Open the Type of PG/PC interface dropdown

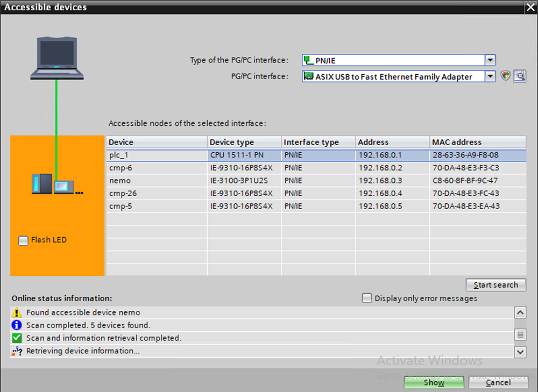(x=490, y=60)
